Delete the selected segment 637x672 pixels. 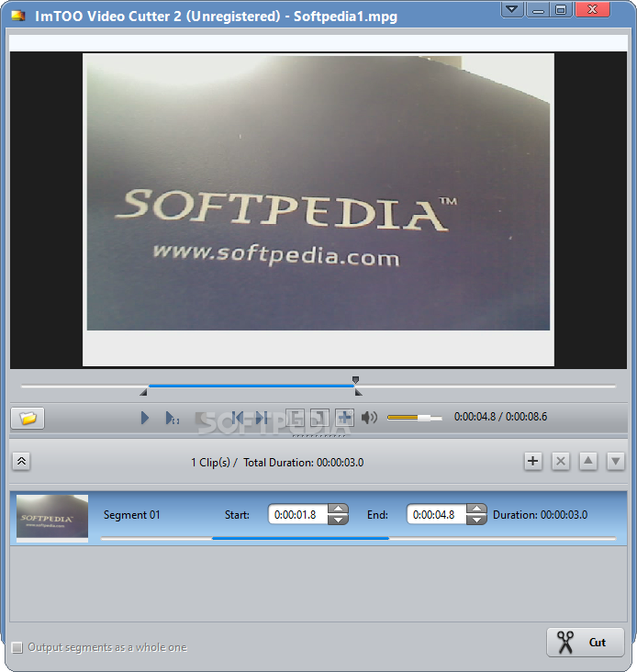coord(560,461)
